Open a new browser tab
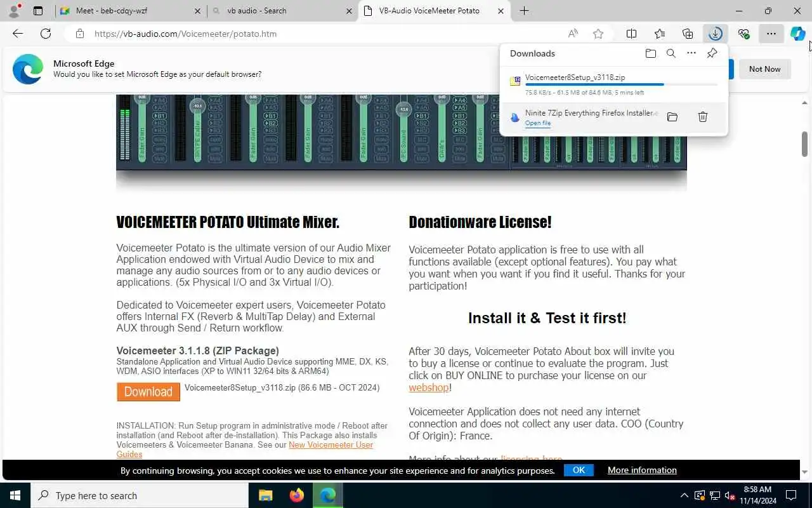Viewport: 812px width, 508px height. pos(524,10)
